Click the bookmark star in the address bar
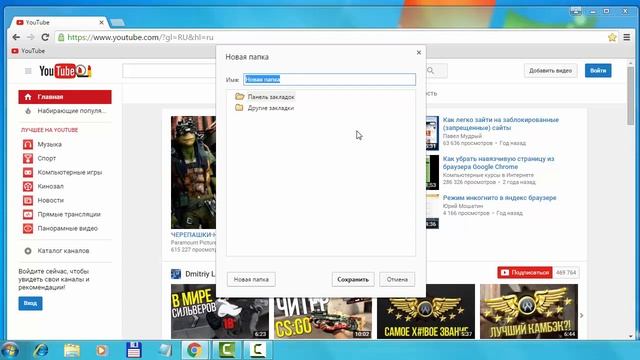The width and height of the screenshot is (640, 360). (x=612, y=37)
